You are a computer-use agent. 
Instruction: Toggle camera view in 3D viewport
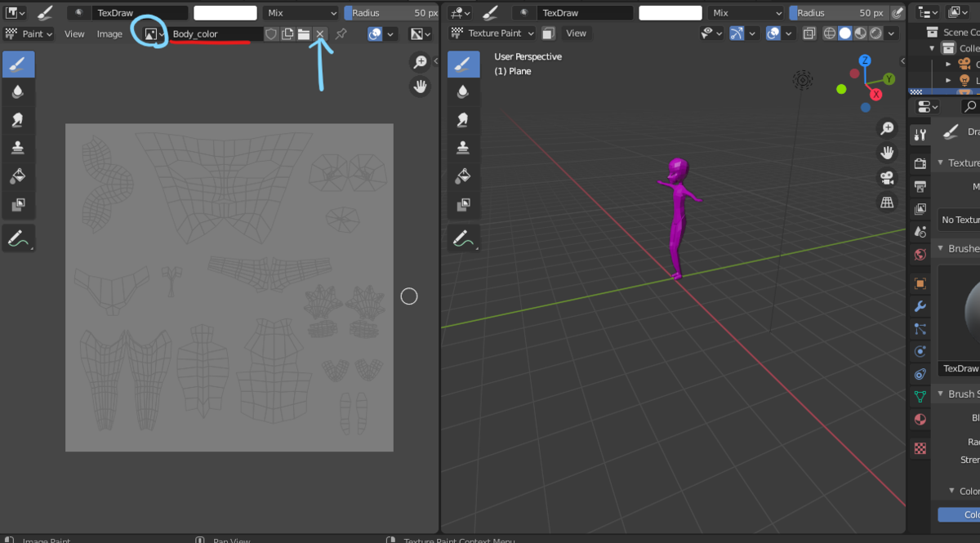(x=887, y=177)
